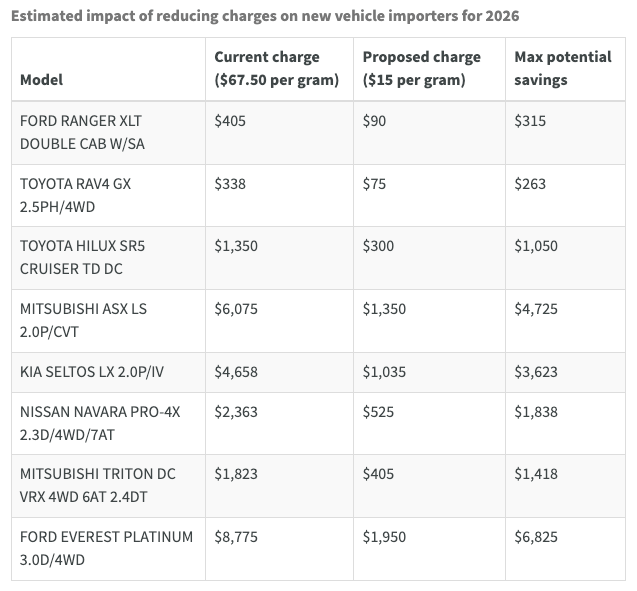The width and height of the screenshot is (637, 591).
Task: Select the Proposed charge column header
Action: pos(421,69)
